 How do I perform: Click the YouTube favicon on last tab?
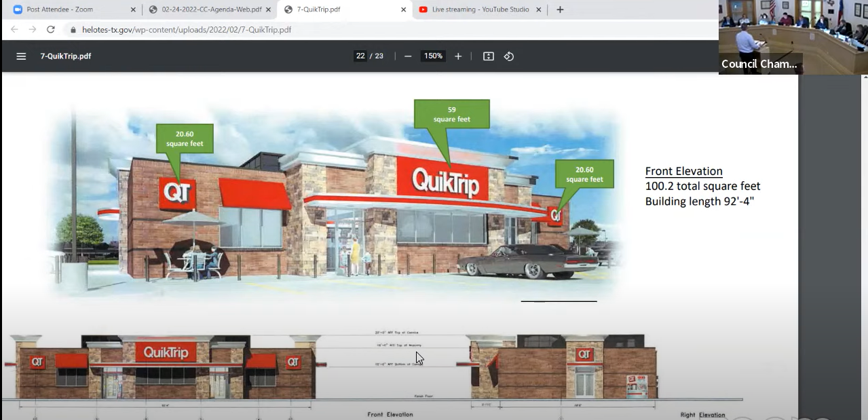pos(423,9)
